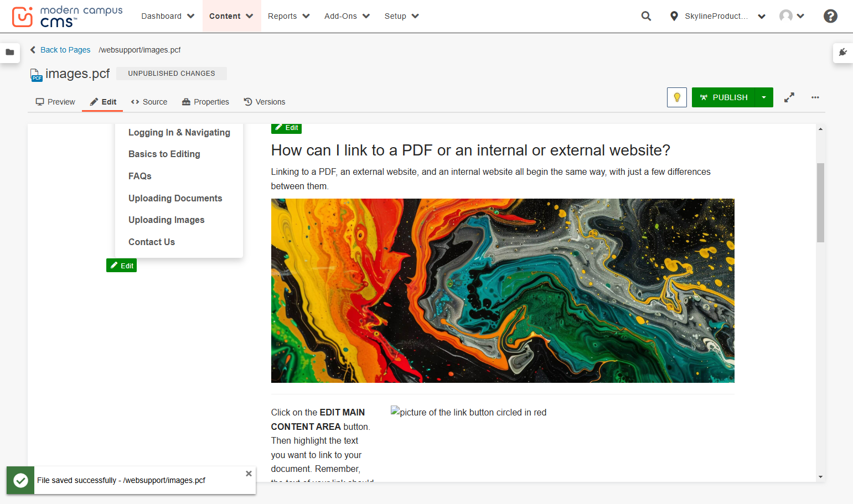Image resolution: width=853 pixels, height=504 pixels.
Task: Open the Publish button dropdown arrow
Action: click(764, 97)
